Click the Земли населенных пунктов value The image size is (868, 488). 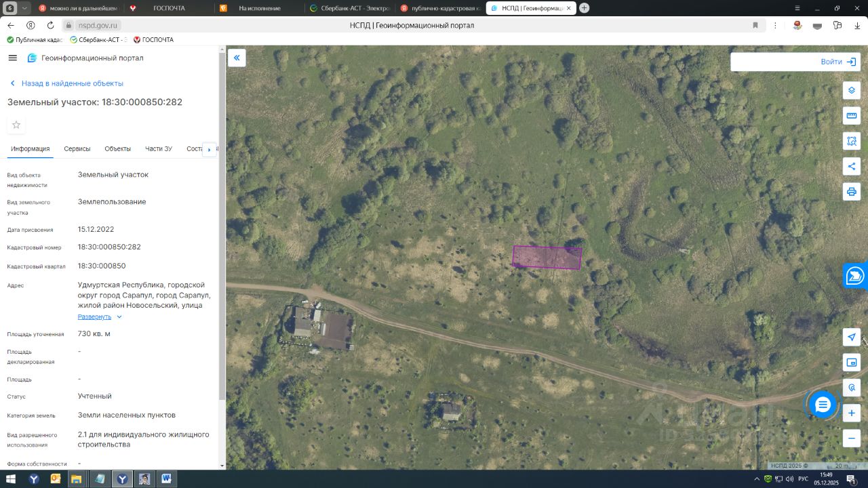coord(127,415)
